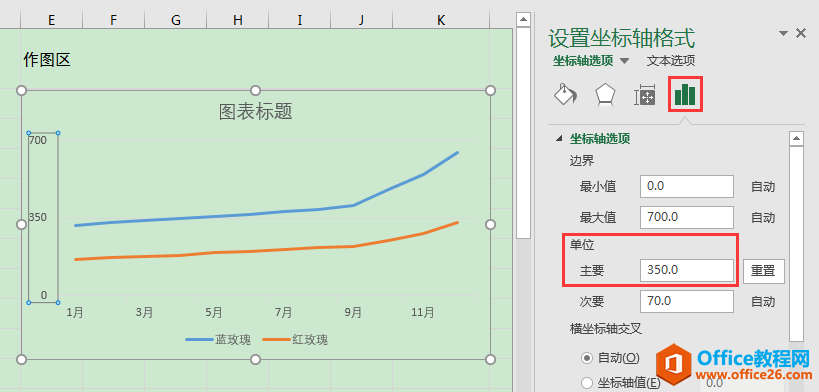Select the 图表标题 chart title

[x=255, y=111]
